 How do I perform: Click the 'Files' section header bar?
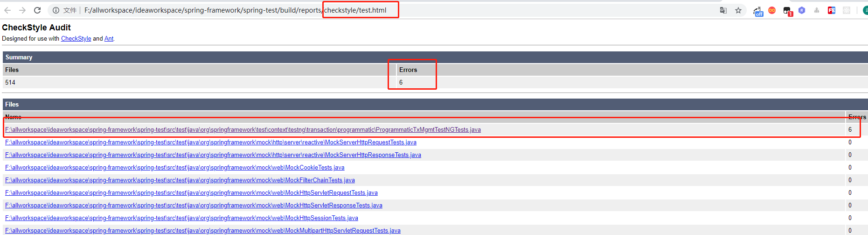(x=435, y=105)
